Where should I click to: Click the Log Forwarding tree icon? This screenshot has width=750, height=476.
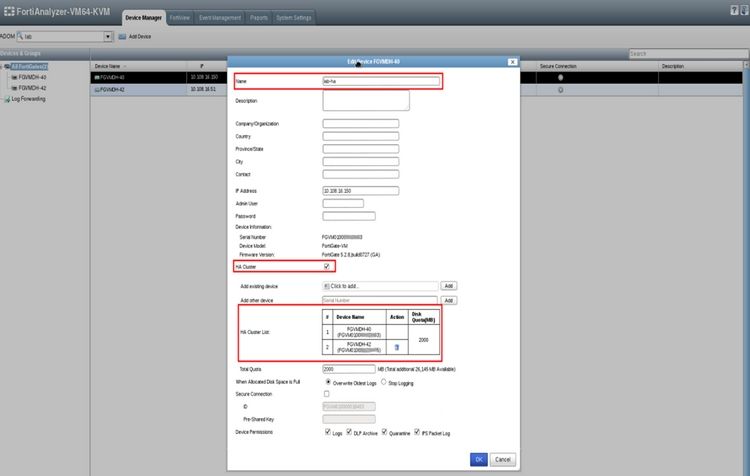pyautogui.click(x=7, y=99)
